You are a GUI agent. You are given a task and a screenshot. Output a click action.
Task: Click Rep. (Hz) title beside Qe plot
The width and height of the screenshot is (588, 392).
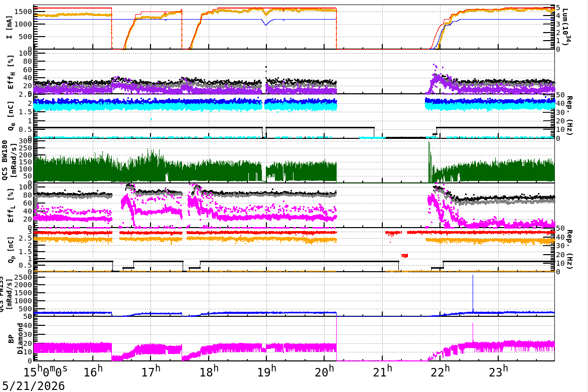coord(569,115)
